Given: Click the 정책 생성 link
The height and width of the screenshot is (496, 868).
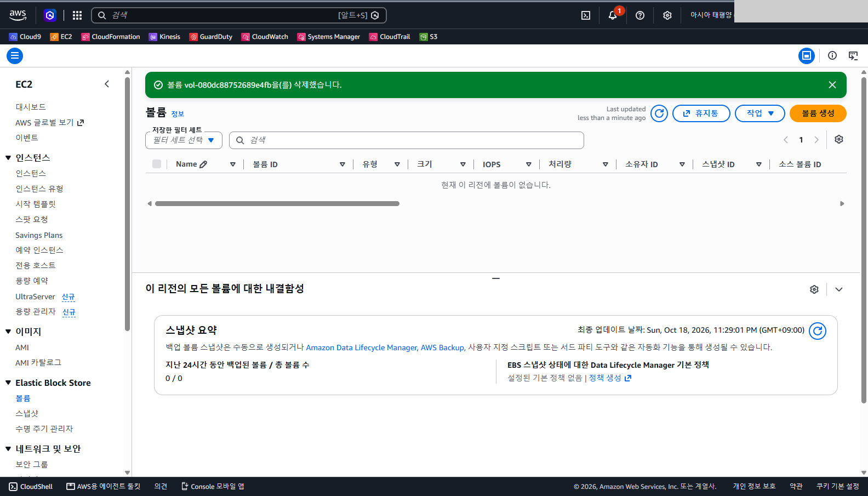Looking at the screenshot, I should click(610, 378).
